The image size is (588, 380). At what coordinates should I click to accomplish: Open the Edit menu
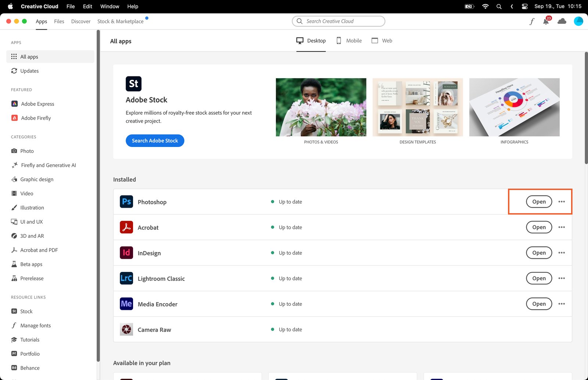[87, 6]
